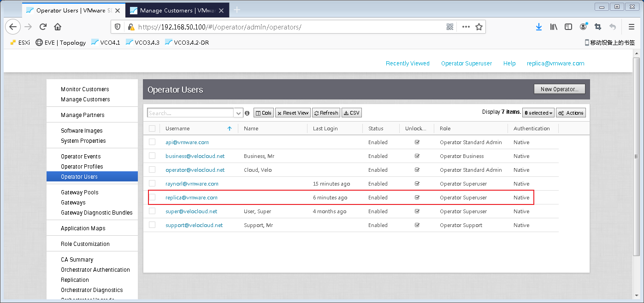Image resolution: width=644 pixels, height=303 pixels.
Task: Toggle the browser sidebar icon
Action: [x=568, y=27]
